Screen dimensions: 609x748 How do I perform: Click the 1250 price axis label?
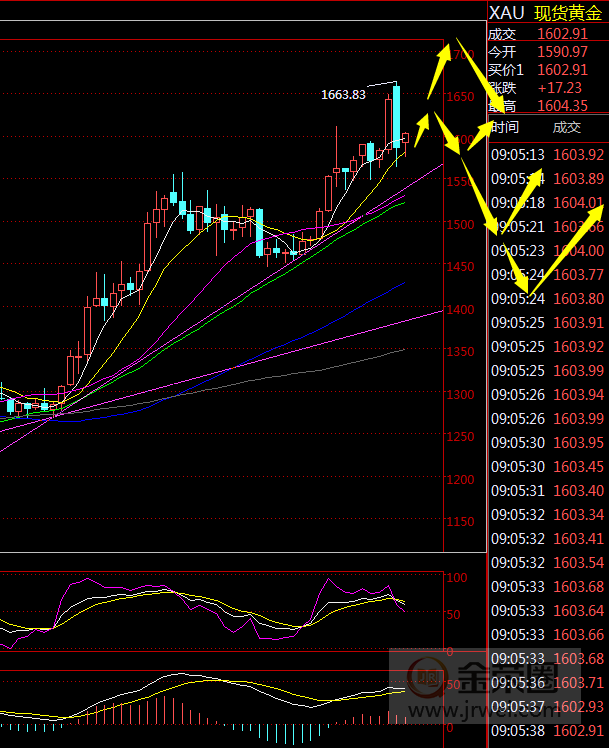point(461,437)
